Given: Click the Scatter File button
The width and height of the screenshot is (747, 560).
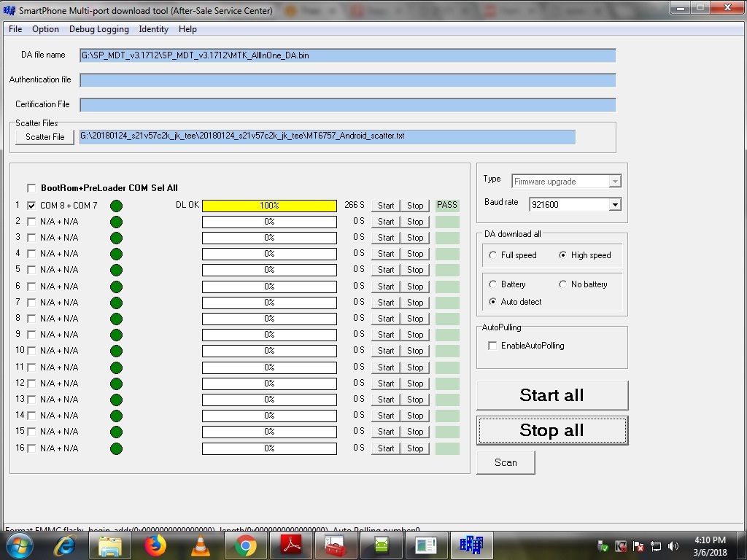Looking at the screenshot, I should click(44, 137).
